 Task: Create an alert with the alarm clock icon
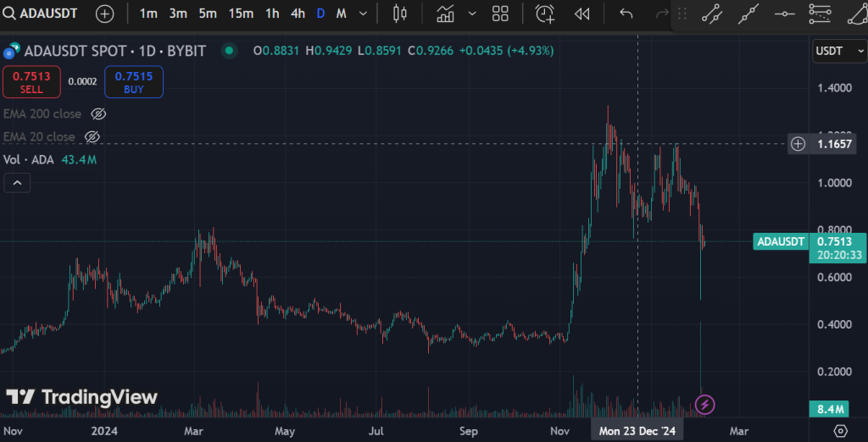coord(545,14)
